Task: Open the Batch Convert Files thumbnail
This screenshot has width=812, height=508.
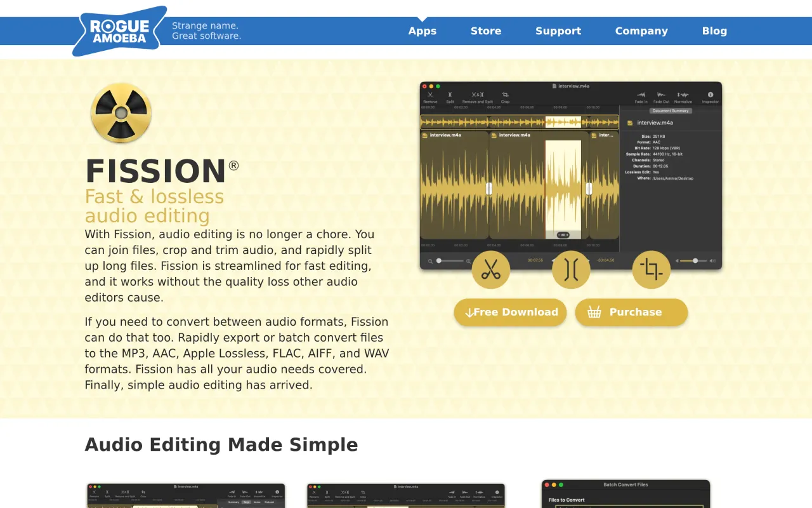Action: coord(625,493)
